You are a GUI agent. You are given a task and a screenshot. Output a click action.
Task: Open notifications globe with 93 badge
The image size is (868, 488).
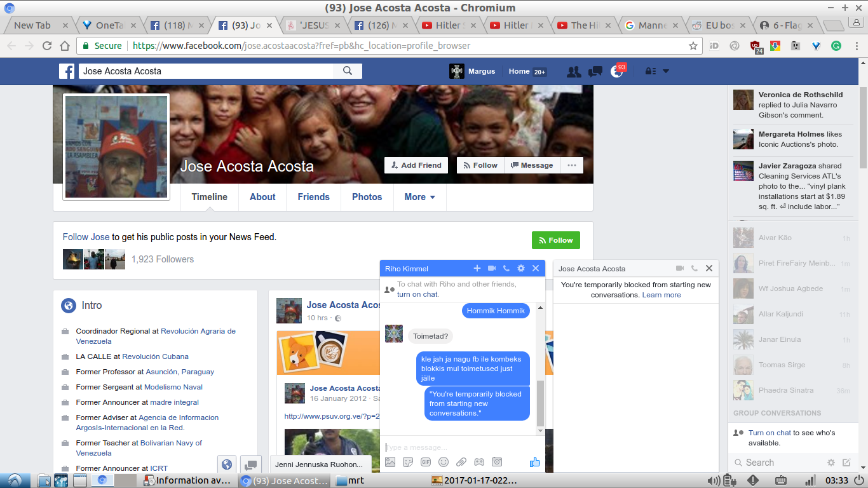[x=616, y=72]
